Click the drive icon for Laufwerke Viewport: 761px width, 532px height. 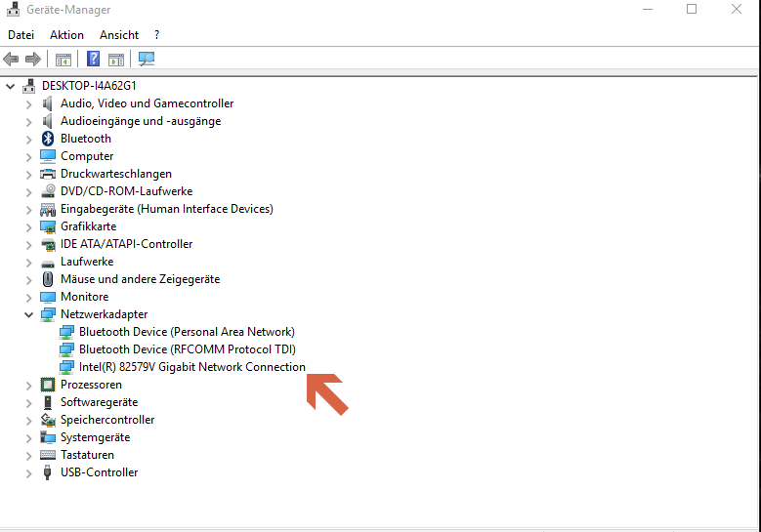click(x=48, y=263)
